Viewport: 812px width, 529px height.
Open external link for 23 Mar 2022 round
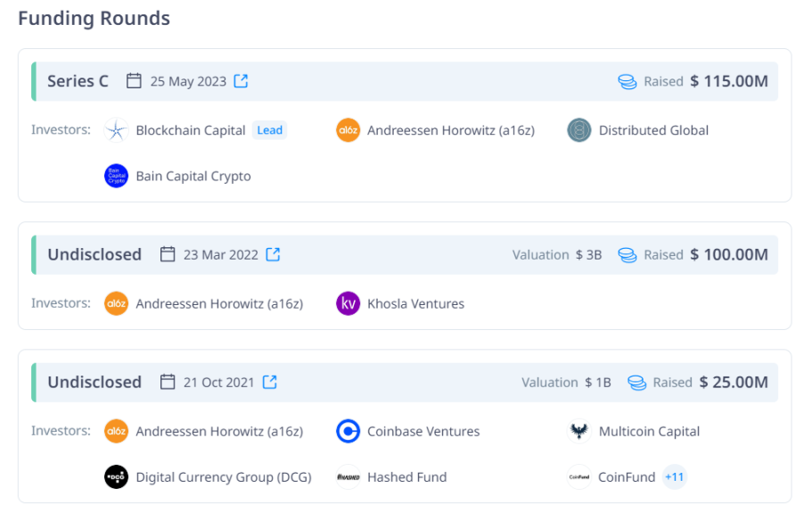coord(273,254)
